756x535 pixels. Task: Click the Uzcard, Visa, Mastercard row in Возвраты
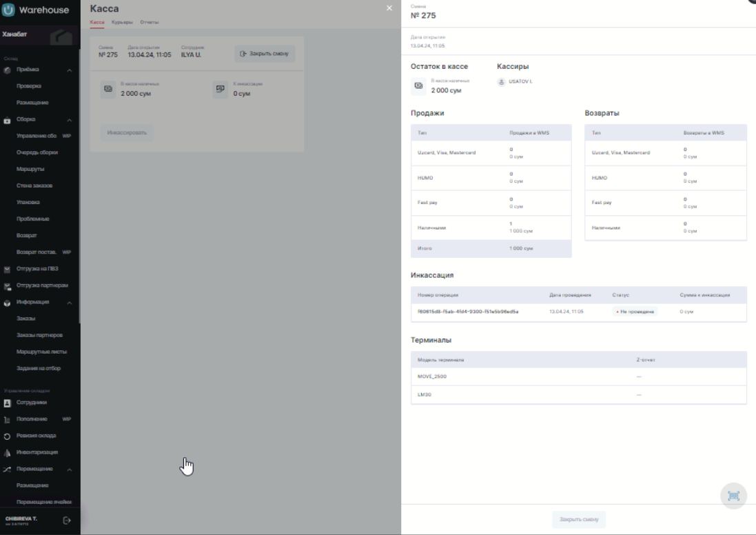(665, 153)
